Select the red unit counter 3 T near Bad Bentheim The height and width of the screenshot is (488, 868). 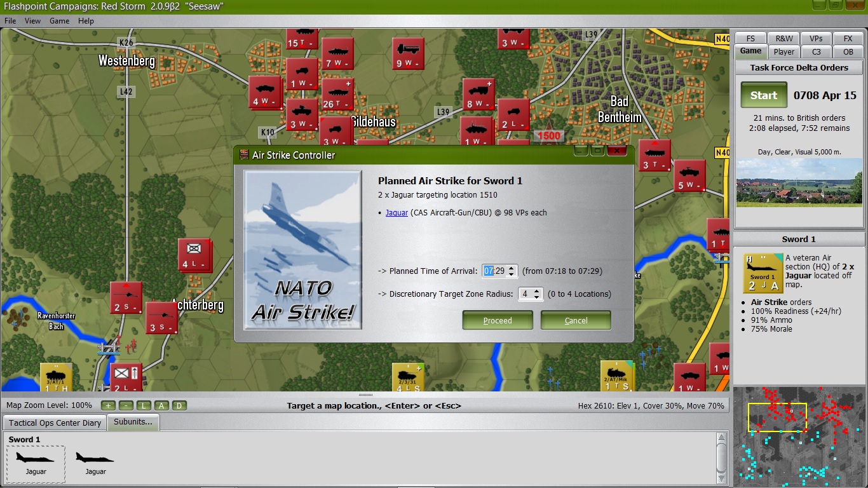[654, 155]
